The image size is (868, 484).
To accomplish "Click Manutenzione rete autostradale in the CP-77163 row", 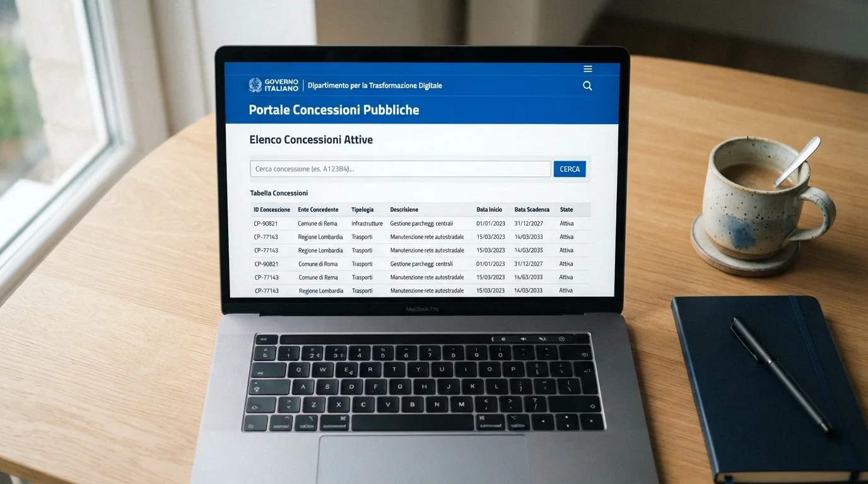I will click(427, 291).
